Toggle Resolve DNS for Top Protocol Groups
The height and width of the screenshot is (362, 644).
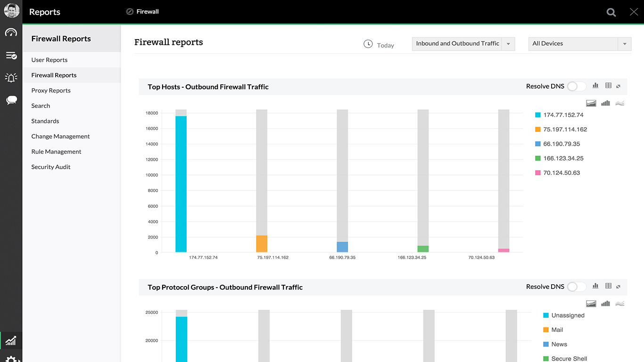[x=577, y=287]
